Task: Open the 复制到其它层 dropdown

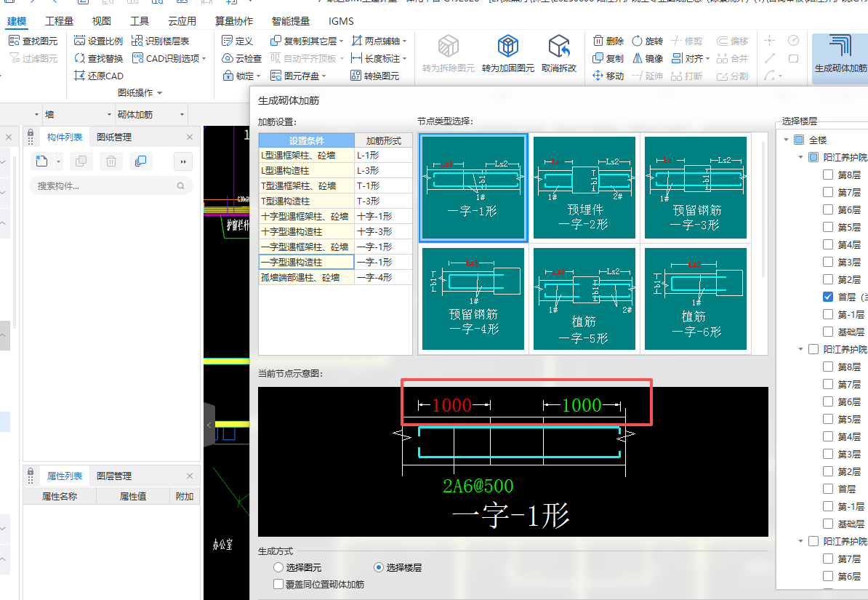Action: pos(341,41)
